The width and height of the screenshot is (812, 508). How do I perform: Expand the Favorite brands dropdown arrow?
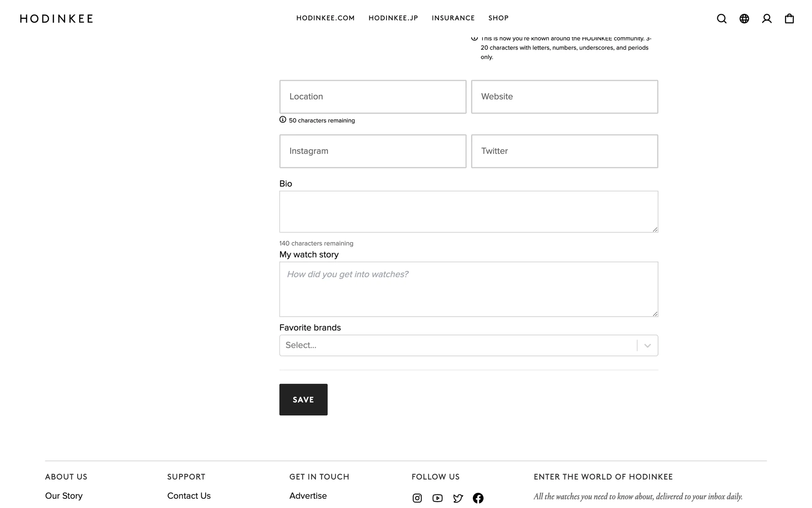click(x=647, y=345)
